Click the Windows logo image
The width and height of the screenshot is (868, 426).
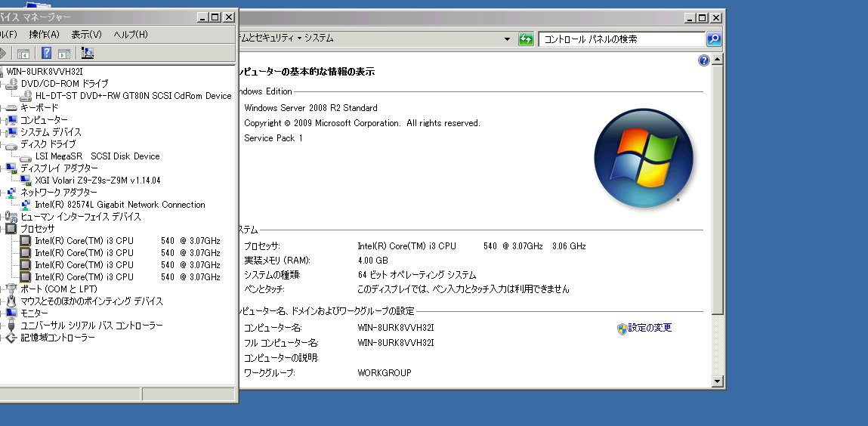(643, 158)
